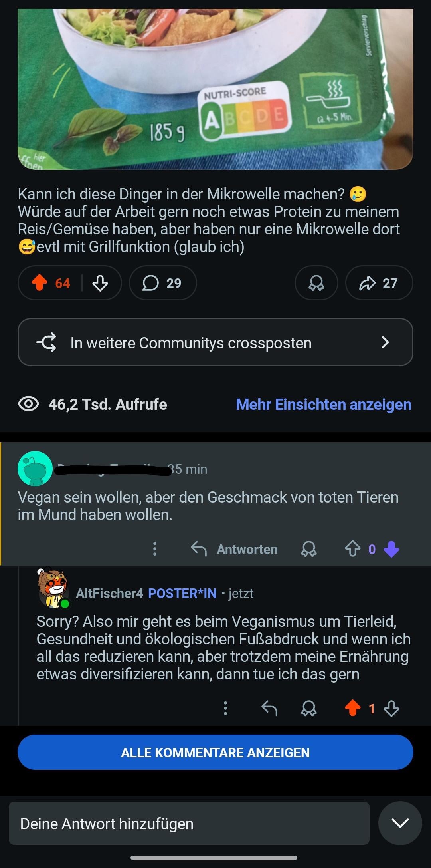
Task: Open the three-dot menu on first comment
Action: [x=155, y=549]
